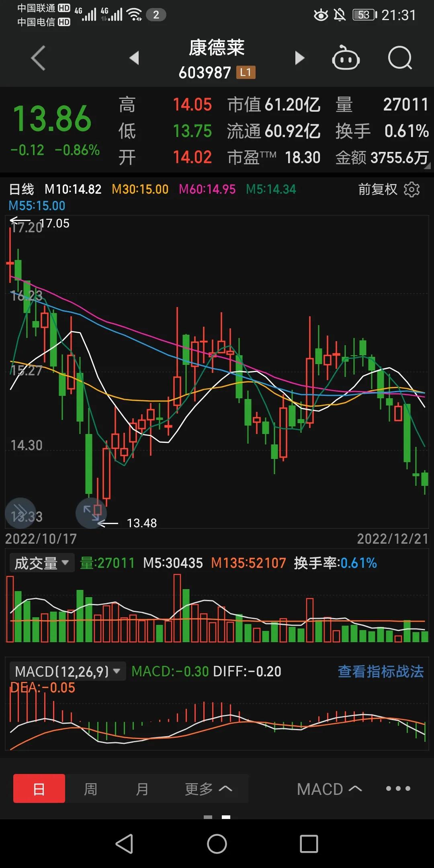Tap the fullscreen expand chart icon
The image size is (434, 868).
pyautogui.click(x=91, y=513)
